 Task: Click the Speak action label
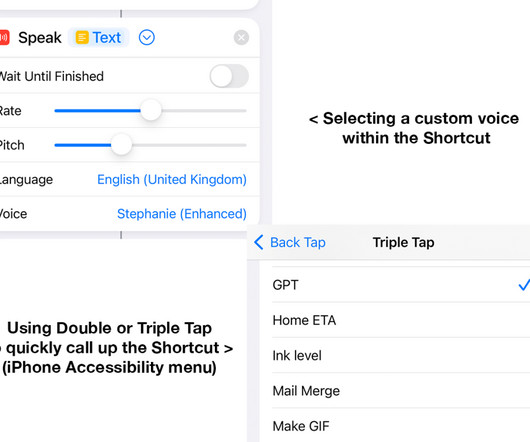click(x=40, y=38)
